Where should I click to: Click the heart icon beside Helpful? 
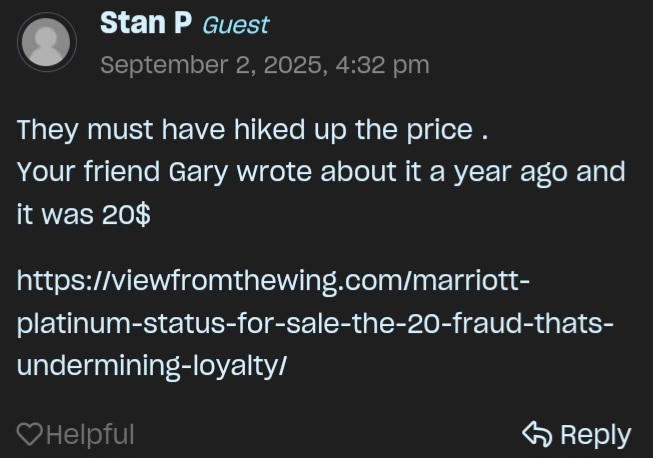point(30,434)
